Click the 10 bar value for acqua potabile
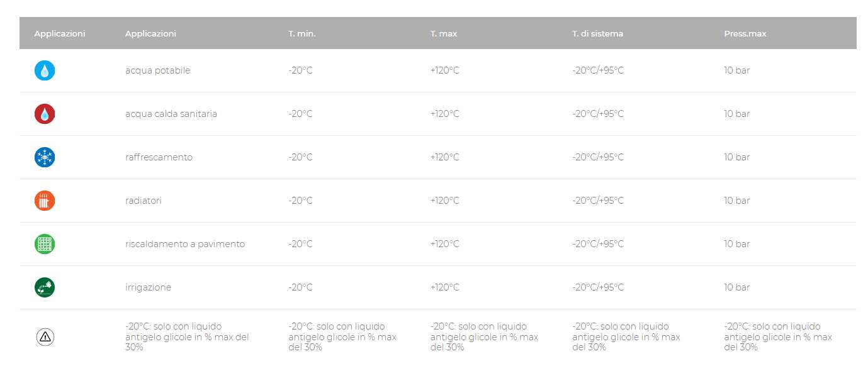This screenshot has height=383, width=868. tap(736, 70)
